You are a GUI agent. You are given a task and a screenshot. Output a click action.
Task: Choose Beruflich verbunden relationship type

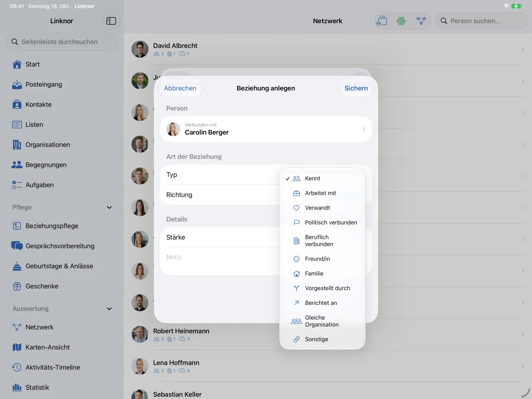[322, 241]
